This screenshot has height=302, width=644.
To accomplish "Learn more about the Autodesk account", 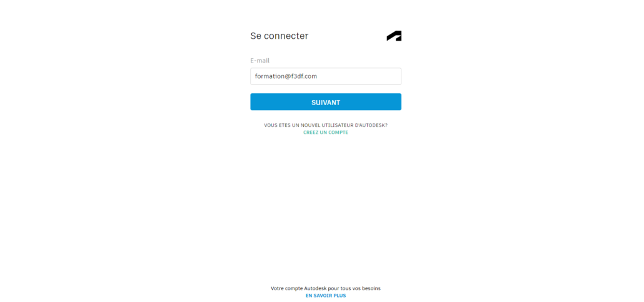I will (326, 295).
